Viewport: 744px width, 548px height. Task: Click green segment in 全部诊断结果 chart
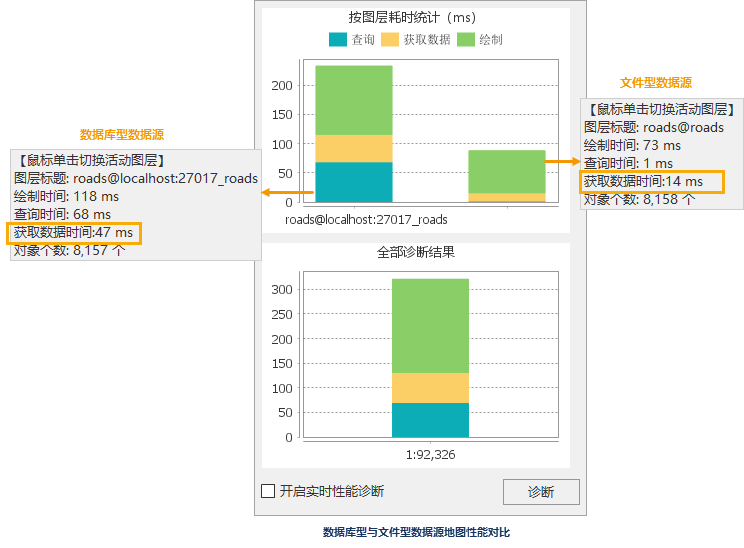[x=430, y=325]
